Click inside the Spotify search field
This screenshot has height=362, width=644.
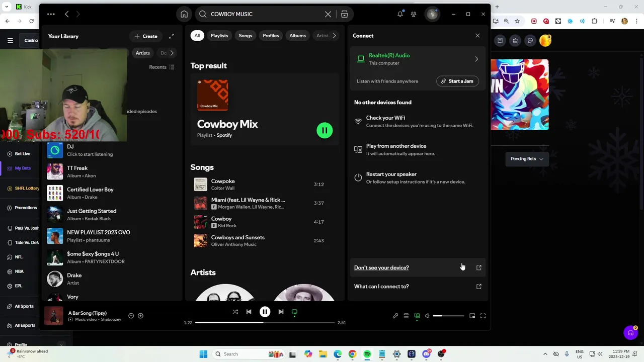click(267, 14)
